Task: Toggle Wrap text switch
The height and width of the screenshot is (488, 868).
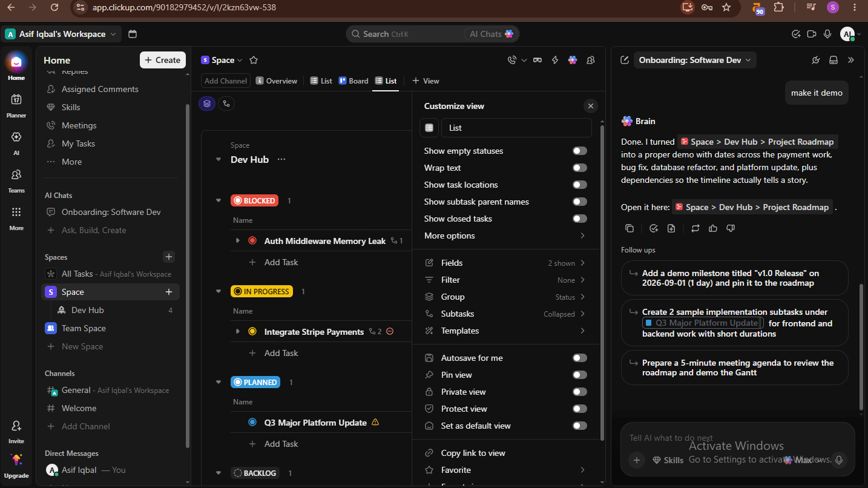Action: (580, 168)
